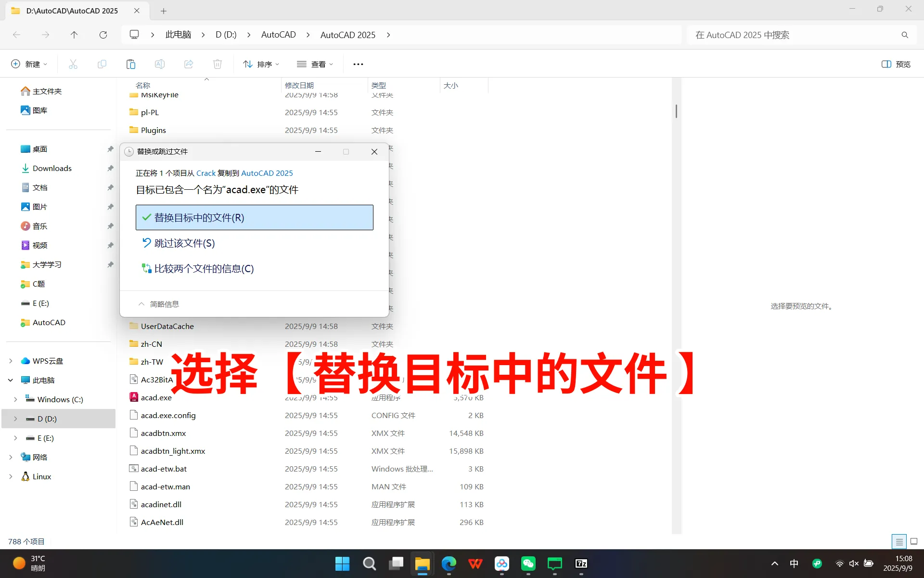Select Compare info for both files
924x578 pixels.
[x=204, y=269]
